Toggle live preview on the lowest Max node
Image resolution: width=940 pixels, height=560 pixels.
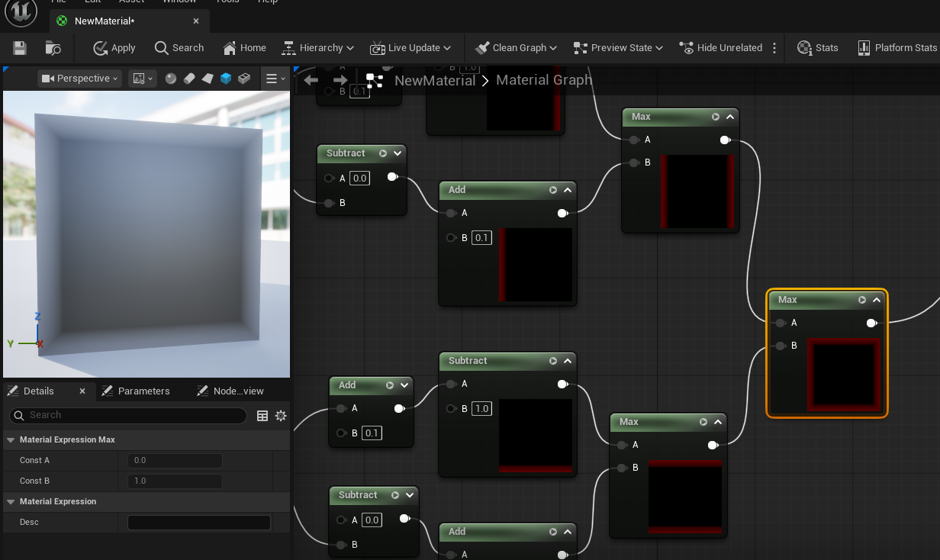point(703,422)
